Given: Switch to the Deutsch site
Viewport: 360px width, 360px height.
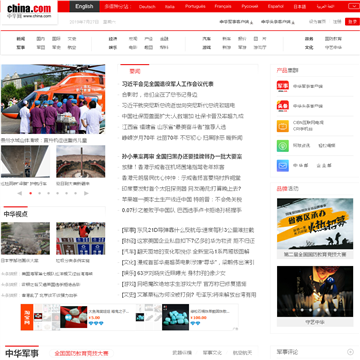Looking at the screenshot, I should point(147,6).
